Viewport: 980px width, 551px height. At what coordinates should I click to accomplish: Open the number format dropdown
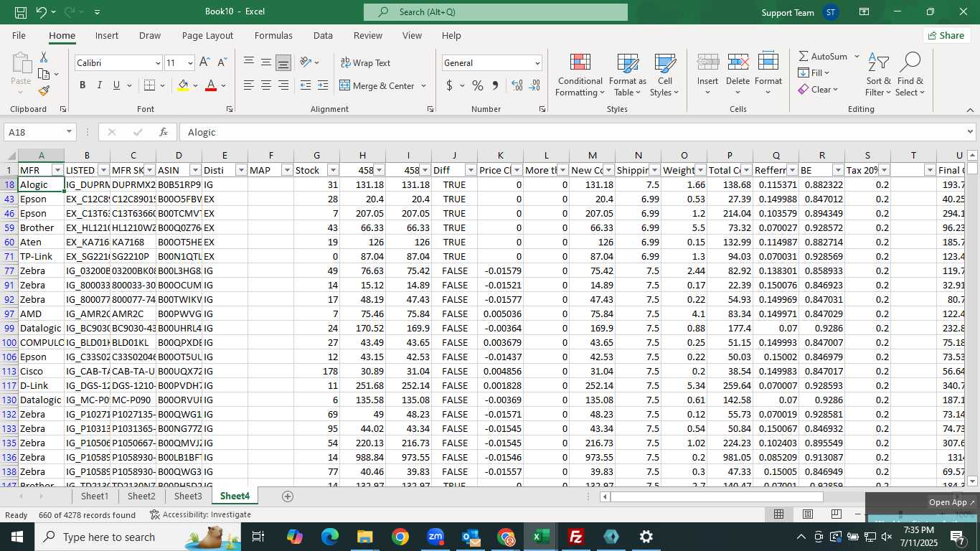[x=537, y=63]
